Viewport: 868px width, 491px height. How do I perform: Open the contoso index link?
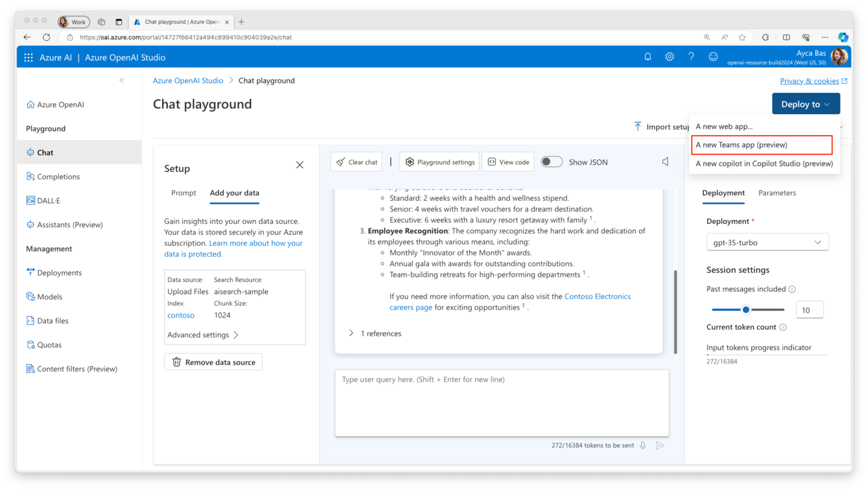click(x=181, y=315)
